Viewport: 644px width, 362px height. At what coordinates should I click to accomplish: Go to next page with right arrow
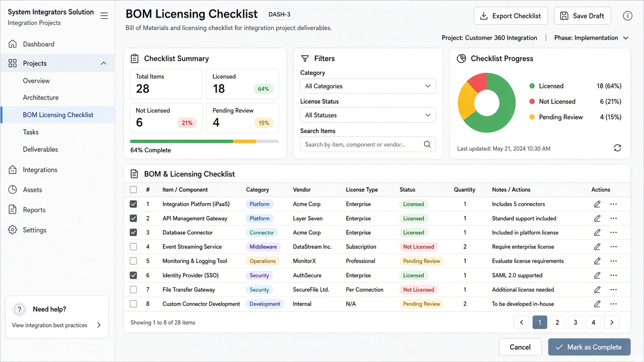(612, 322)
